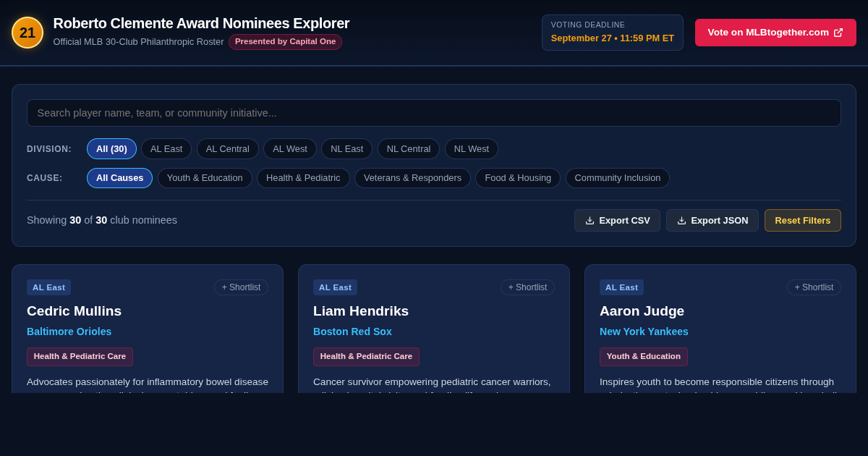Filter by AL West division
This screenshot has height=456, width=868.
click(290, 149)
